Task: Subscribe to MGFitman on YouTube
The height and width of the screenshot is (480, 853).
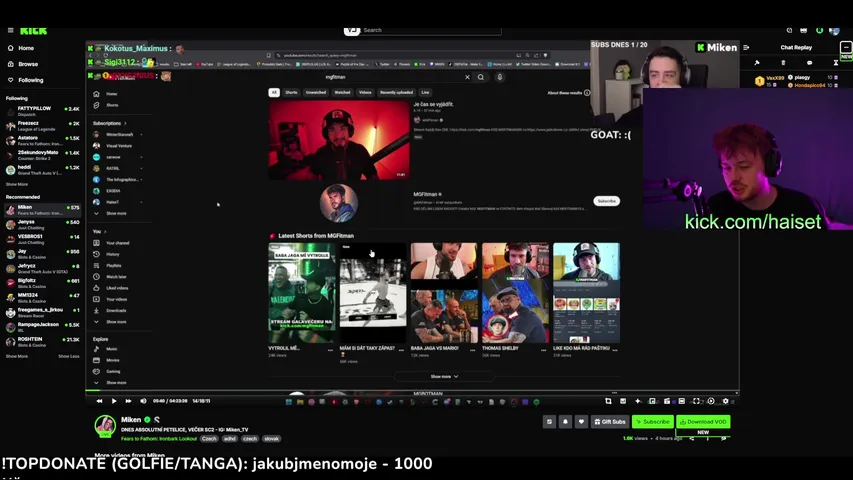Action: point(606,201)
